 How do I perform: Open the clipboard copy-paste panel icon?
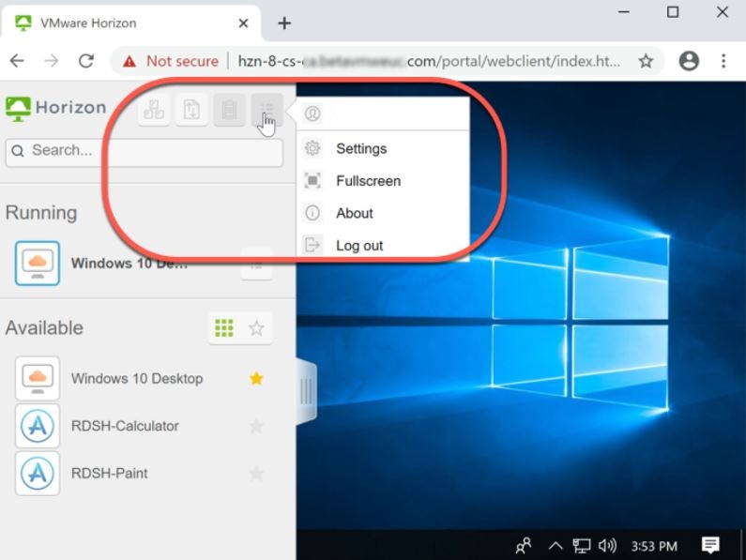coord(228,111)
